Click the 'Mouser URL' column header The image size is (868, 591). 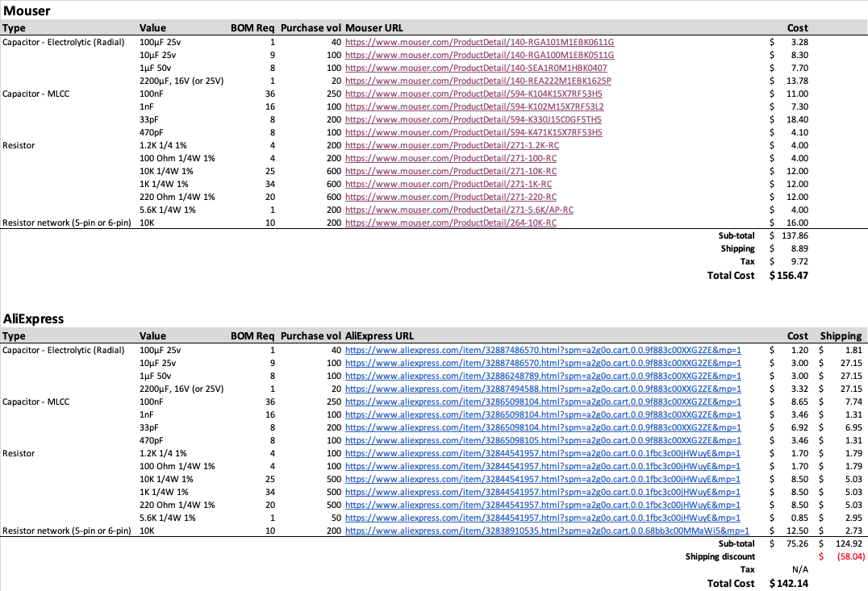pyautogui.click(x=374, y=28)
